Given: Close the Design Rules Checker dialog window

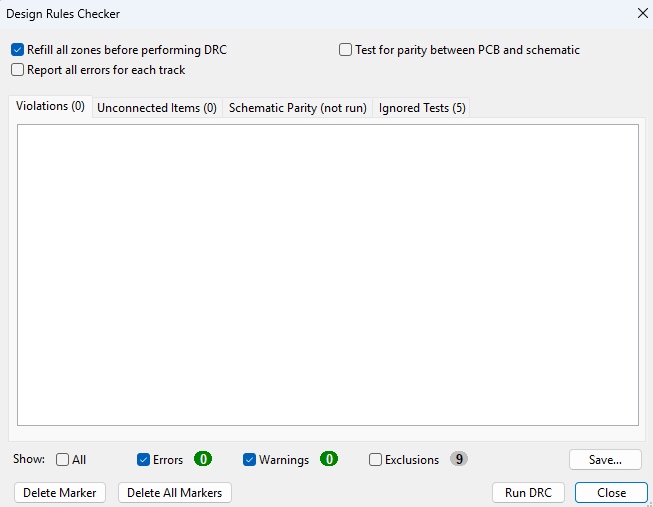Looking at the screenshot, I should click(x=642, y=14).
